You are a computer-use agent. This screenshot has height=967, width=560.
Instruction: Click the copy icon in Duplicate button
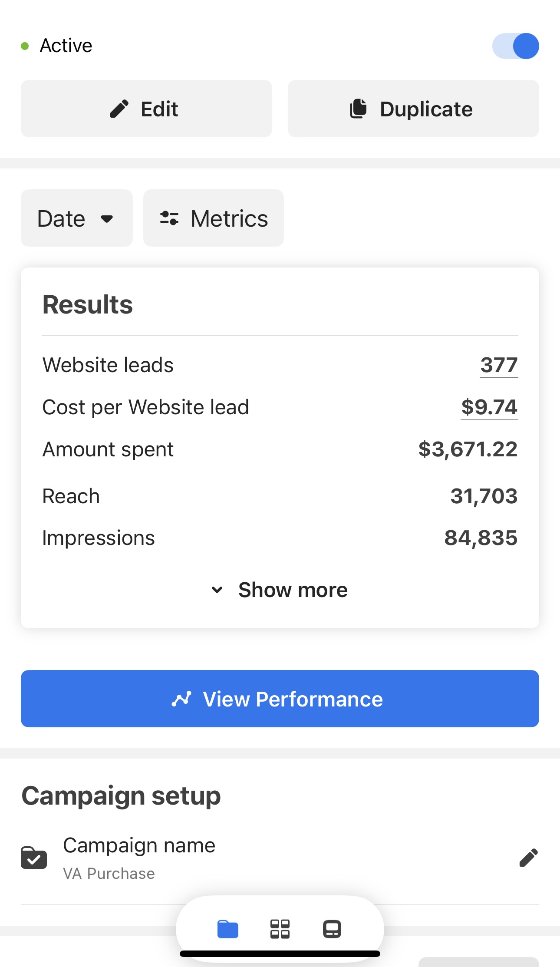[x=359, y=109]
